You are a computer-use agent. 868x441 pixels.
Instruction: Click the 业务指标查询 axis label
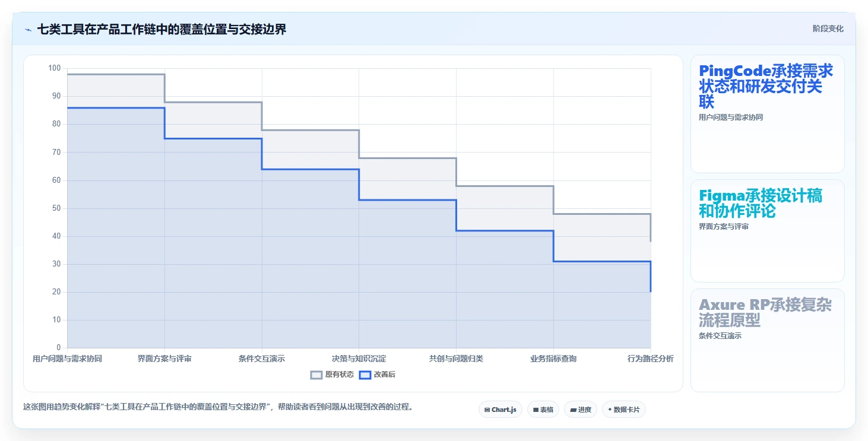pos(553,358)
